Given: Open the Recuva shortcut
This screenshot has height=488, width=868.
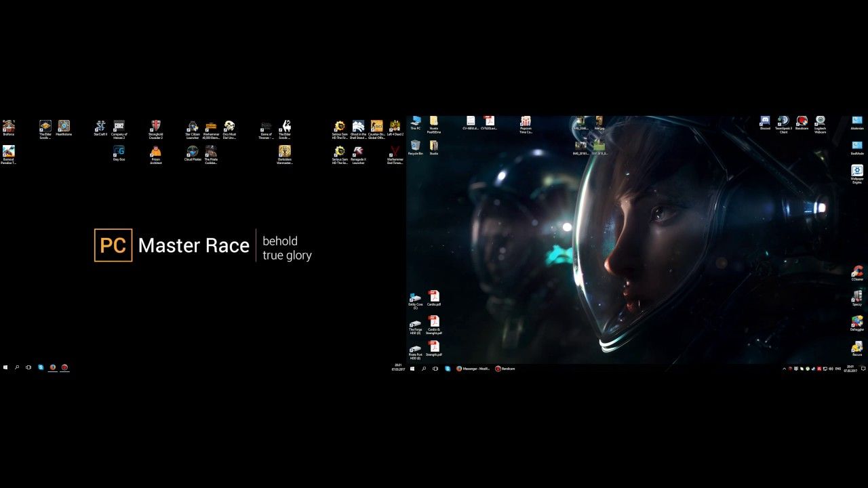Looking at the screenshot, I should (857, 348).
